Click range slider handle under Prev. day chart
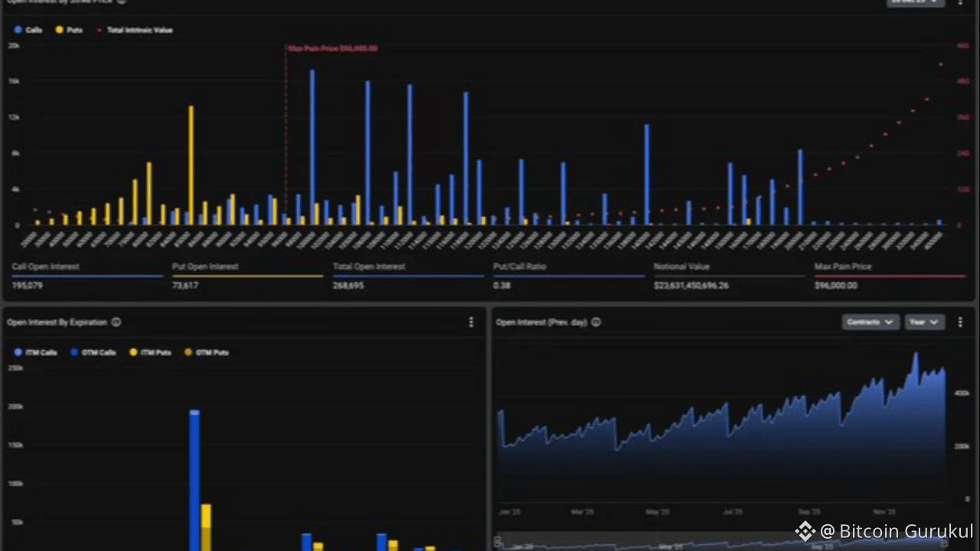 point(498,542)
